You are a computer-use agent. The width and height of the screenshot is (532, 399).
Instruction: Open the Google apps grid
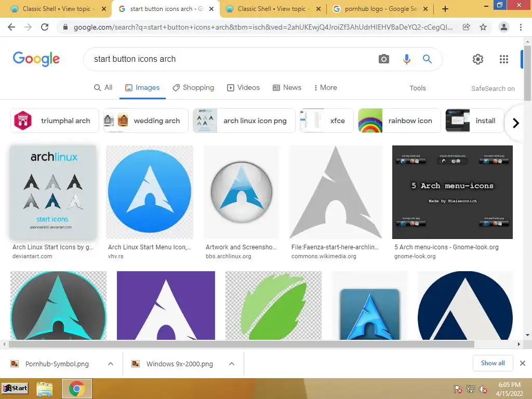(504, 59)
